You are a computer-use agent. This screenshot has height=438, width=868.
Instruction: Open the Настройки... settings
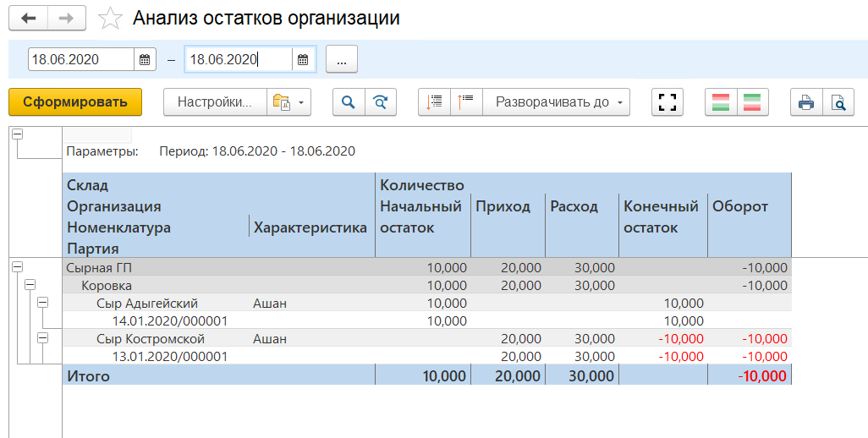215,102
